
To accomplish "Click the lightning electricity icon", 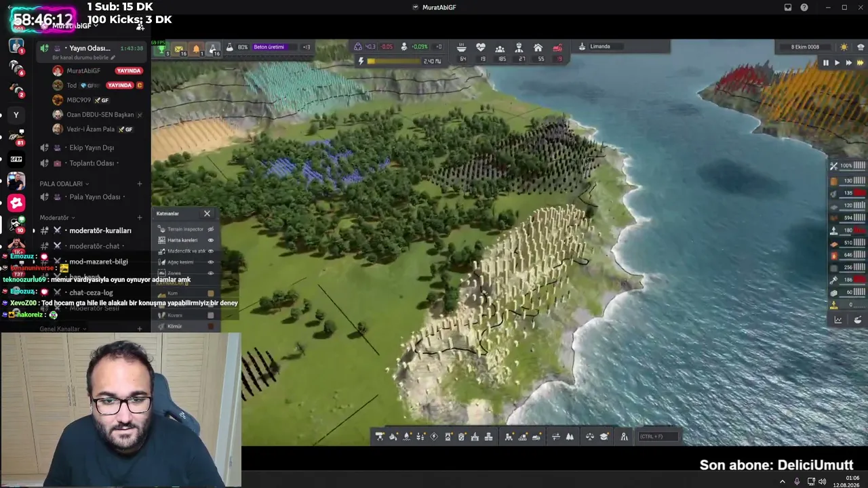I will point(361,61).
